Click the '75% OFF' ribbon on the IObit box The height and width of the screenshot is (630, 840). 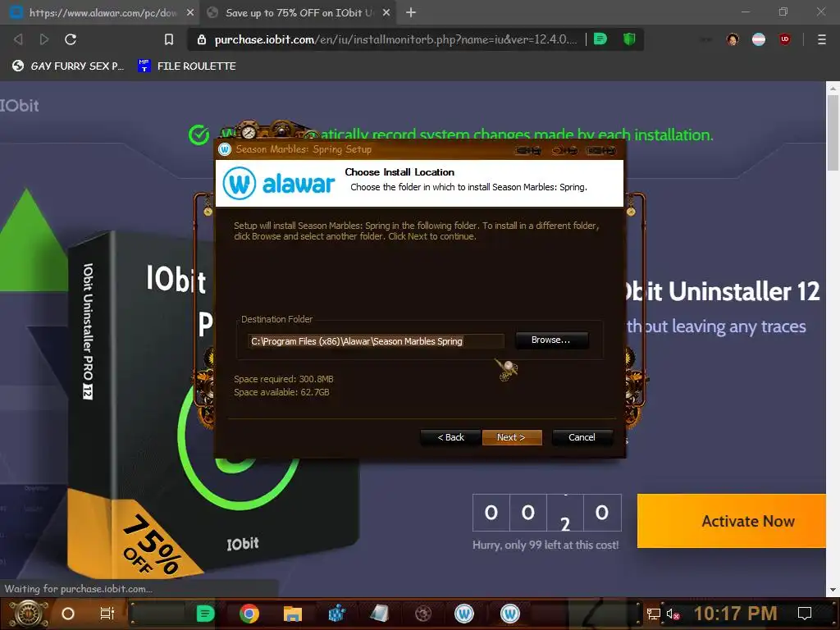pos(152,546)
